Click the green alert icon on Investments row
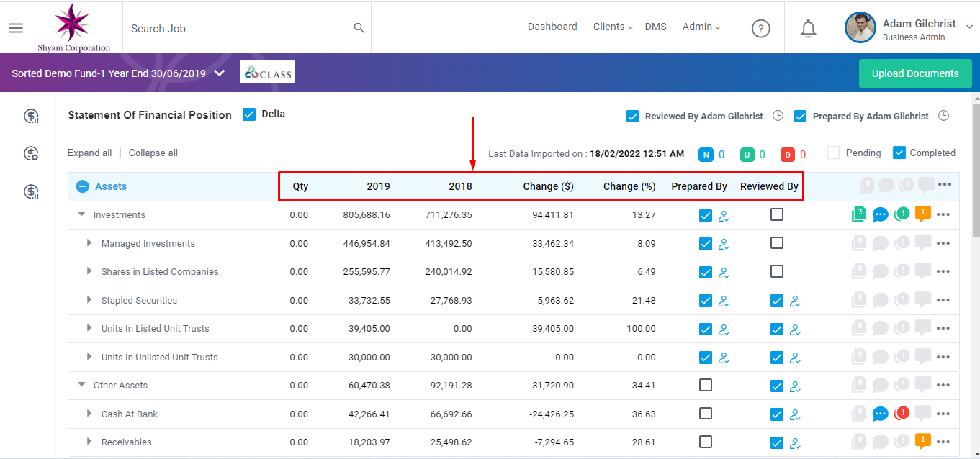 pos(902,214)
